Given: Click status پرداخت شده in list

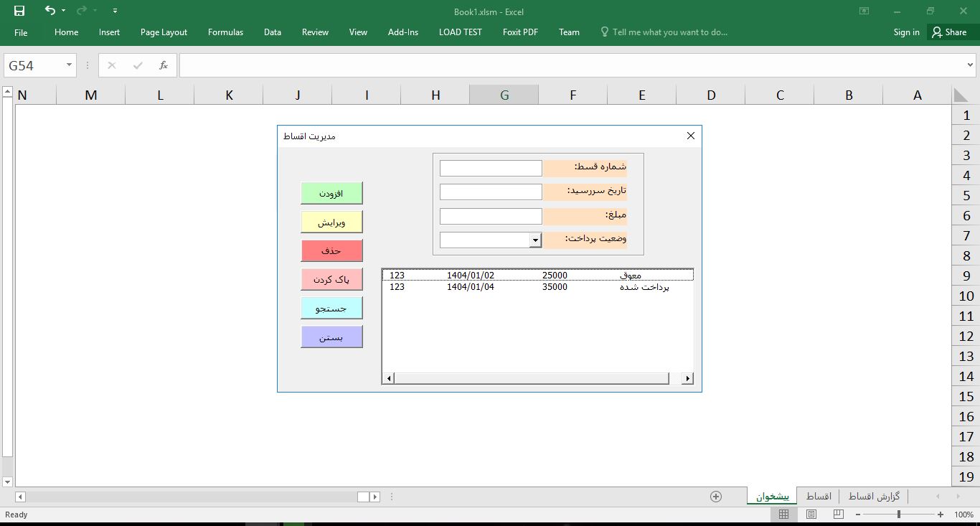Looking at the screenshot, I should [644, 287].
